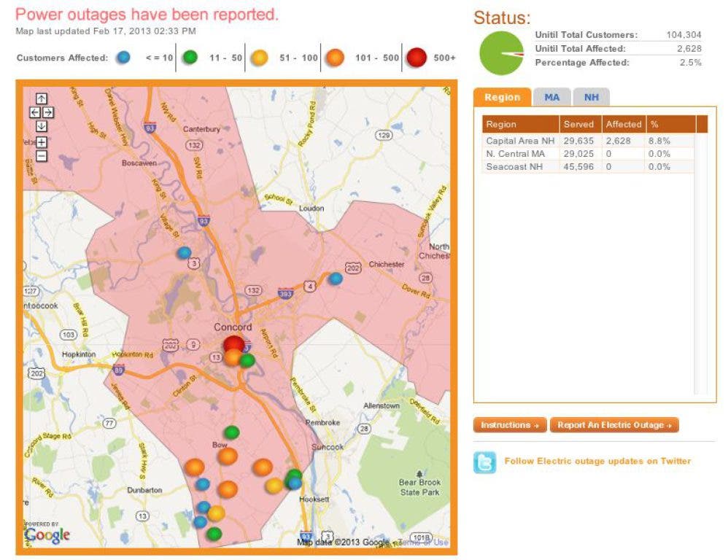728x560 pixels.
Task: Click the Instructions button
Action: [509, 425]
